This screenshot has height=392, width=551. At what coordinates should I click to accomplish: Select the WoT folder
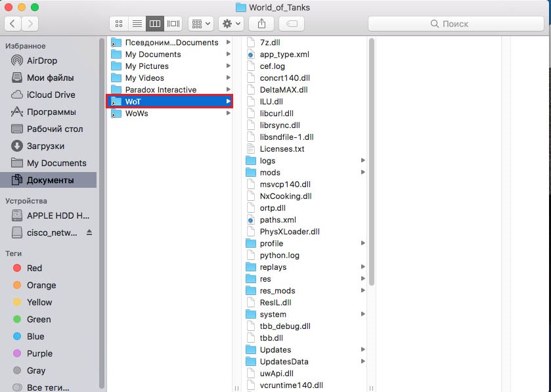coord(170,102)
